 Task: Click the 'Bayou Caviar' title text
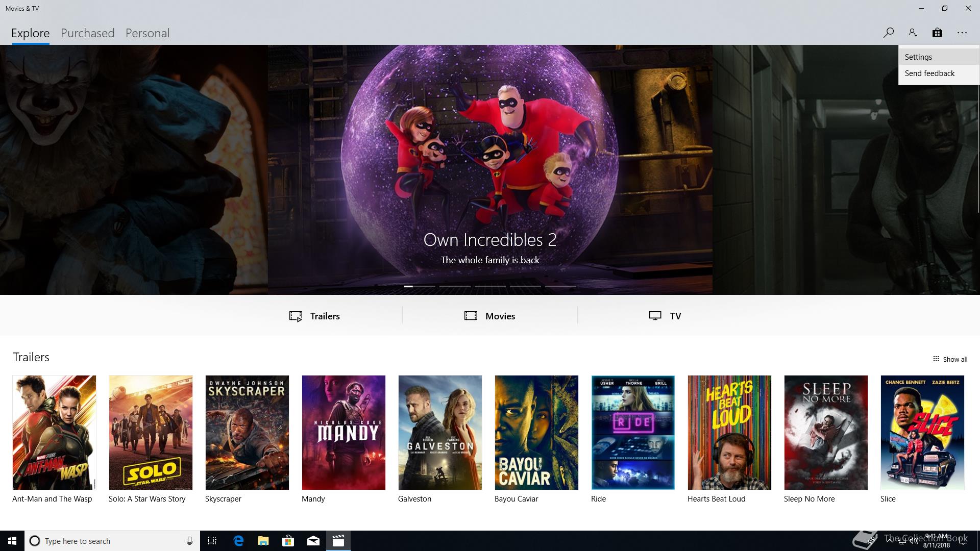pos(516,499)
